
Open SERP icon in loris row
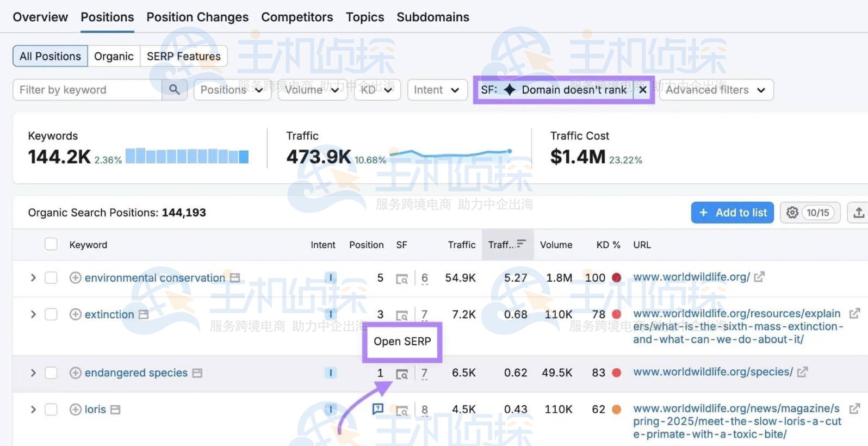coord(402,411)
